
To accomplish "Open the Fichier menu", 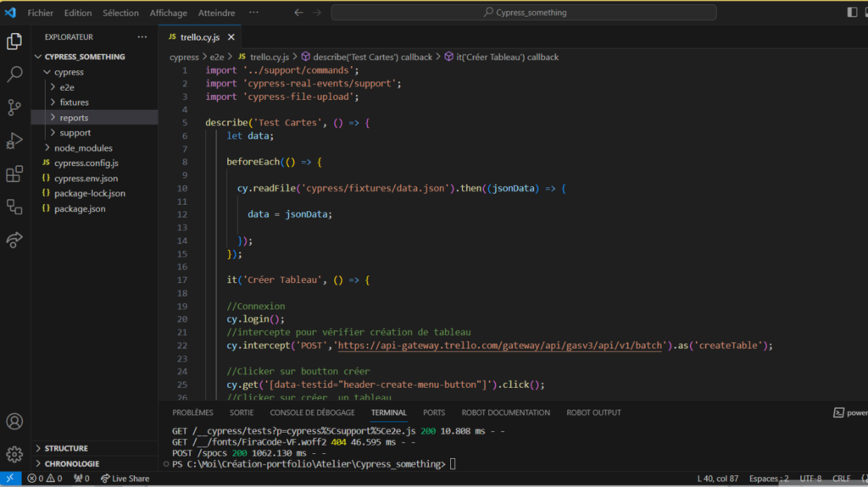I will [40, 13].
